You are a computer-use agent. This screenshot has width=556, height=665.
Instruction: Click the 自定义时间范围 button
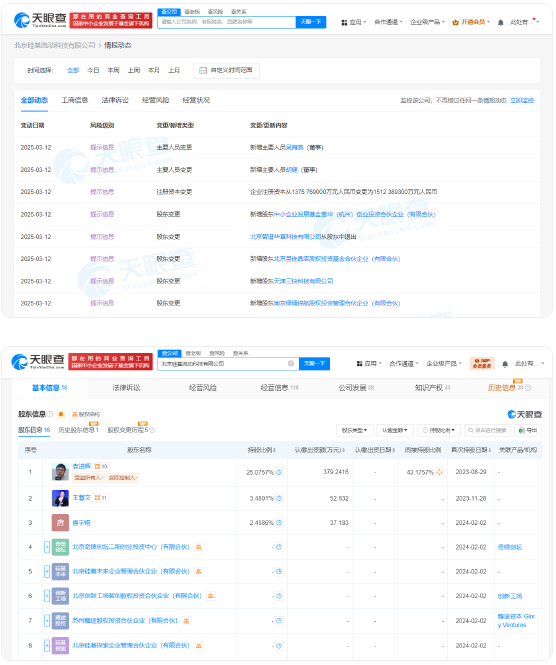click(226, 71)
